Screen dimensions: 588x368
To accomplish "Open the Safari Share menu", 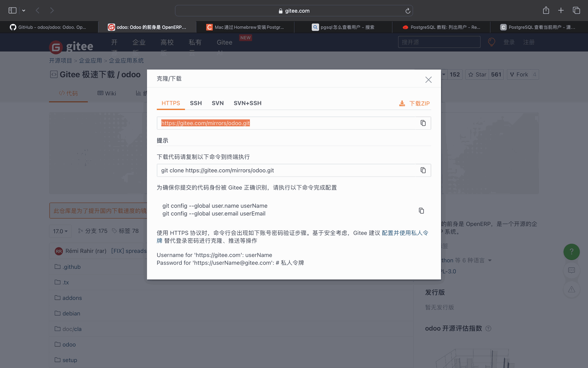I will coord(546,10).
